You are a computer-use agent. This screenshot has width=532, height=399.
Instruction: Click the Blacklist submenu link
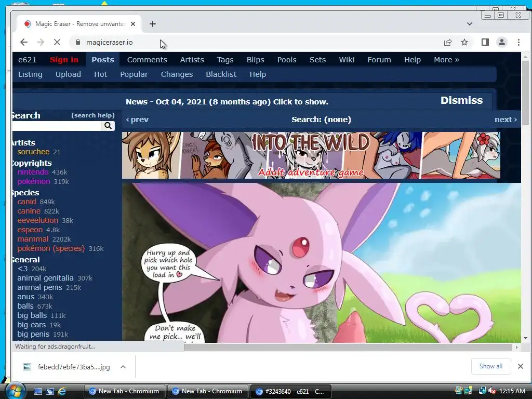pyautogui.click(x=221, y=74)
